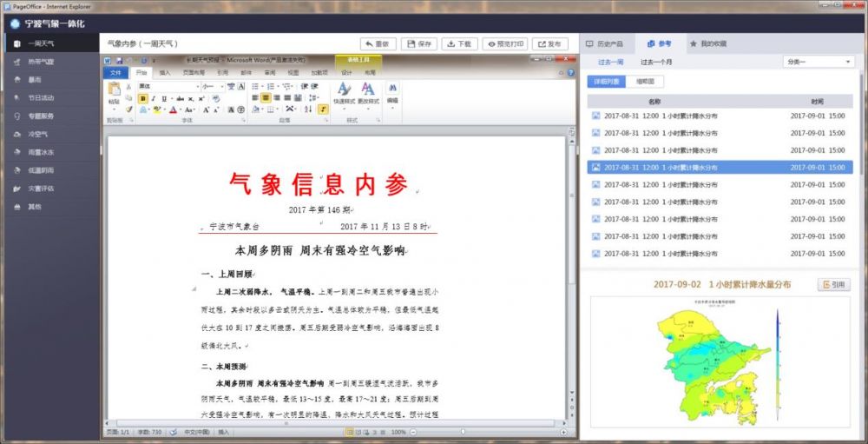Screen dimensions: 868x444
Task: Click the Format Painter brush icon
Action: (129, 109)
